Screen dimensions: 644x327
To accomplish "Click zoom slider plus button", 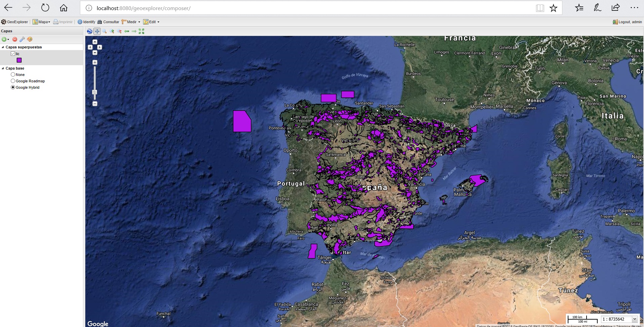I will tap(95, 62).
